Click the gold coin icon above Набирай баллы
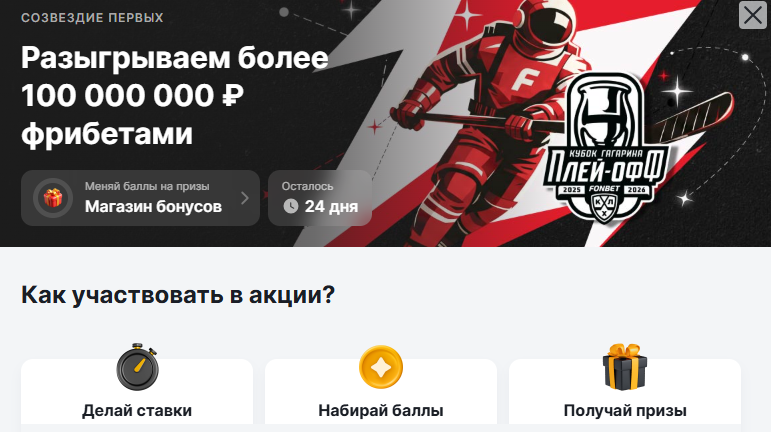 [x=381, y=367]
